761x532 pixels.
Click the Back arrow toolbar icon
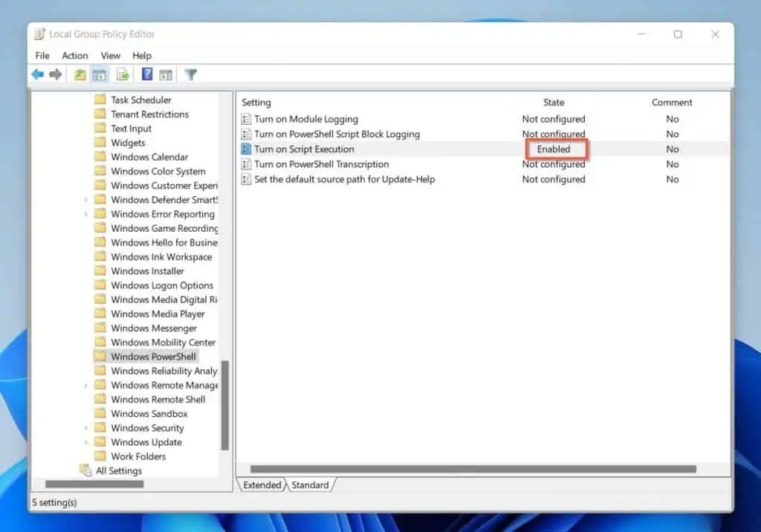(x=38, y=75)
